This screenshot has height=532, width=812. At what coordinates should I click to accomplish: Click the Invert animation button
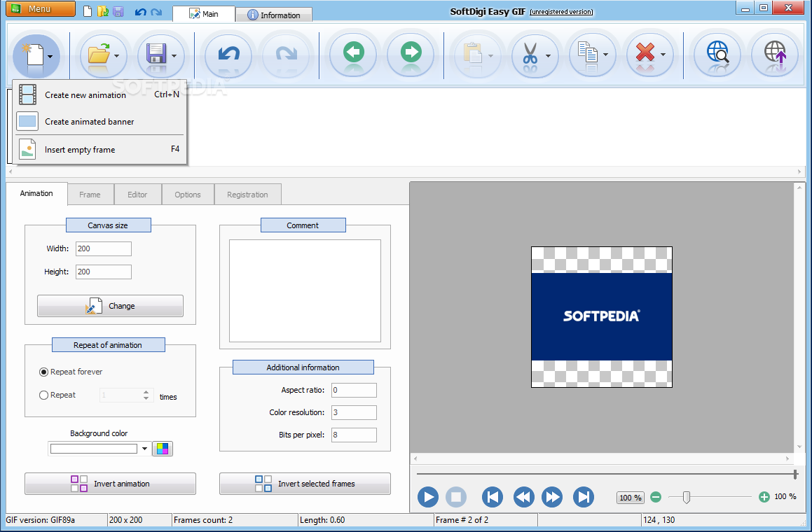tap(110, 484)
